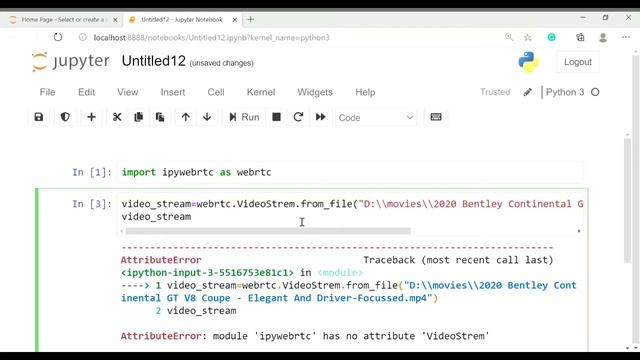Move selected cell down arrow
This screenshot has height=360, width=640.
click(207, 117)
